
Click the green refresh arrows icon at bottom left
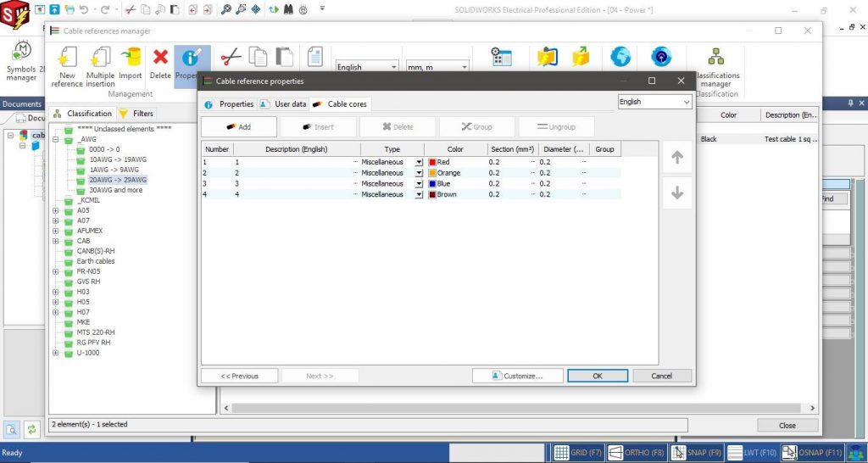(31, 429)
